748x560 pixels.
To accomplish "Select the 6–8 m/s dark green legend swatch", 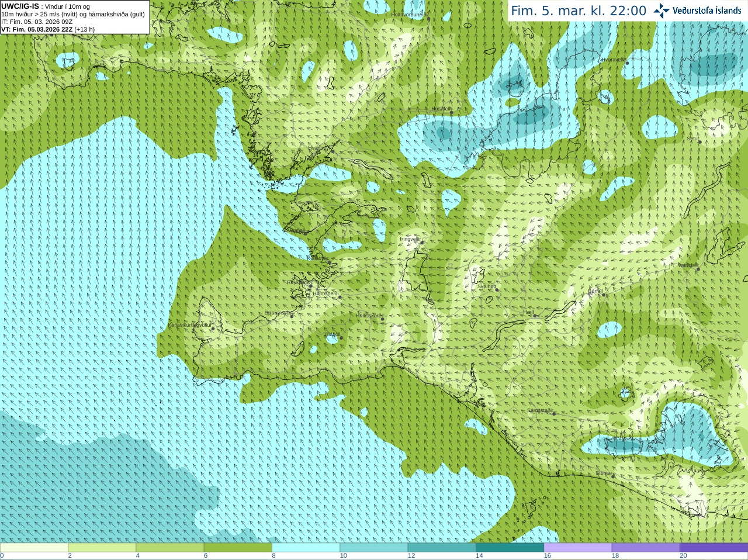I will [238, 548].
